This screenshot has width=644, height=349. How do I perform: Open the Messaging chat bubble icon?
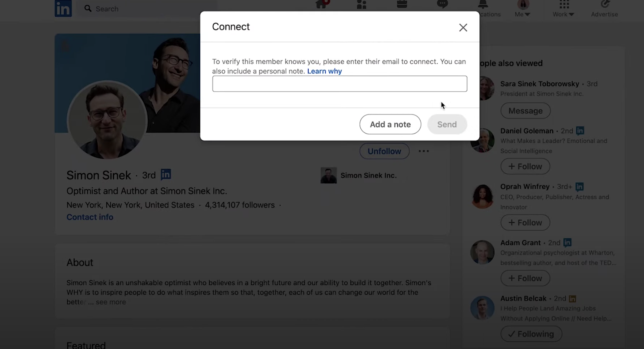tap(442, 4)
